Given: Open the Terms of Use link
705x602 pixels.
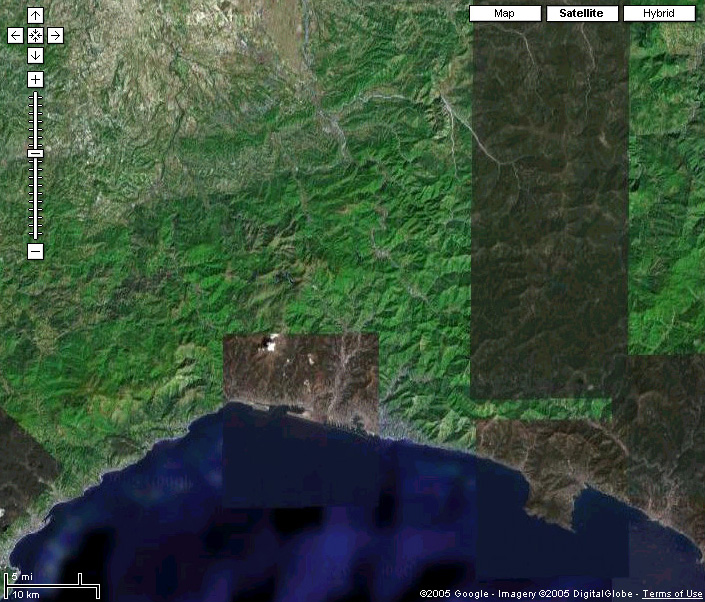Looking at the screenshot, I should (672, 593).
